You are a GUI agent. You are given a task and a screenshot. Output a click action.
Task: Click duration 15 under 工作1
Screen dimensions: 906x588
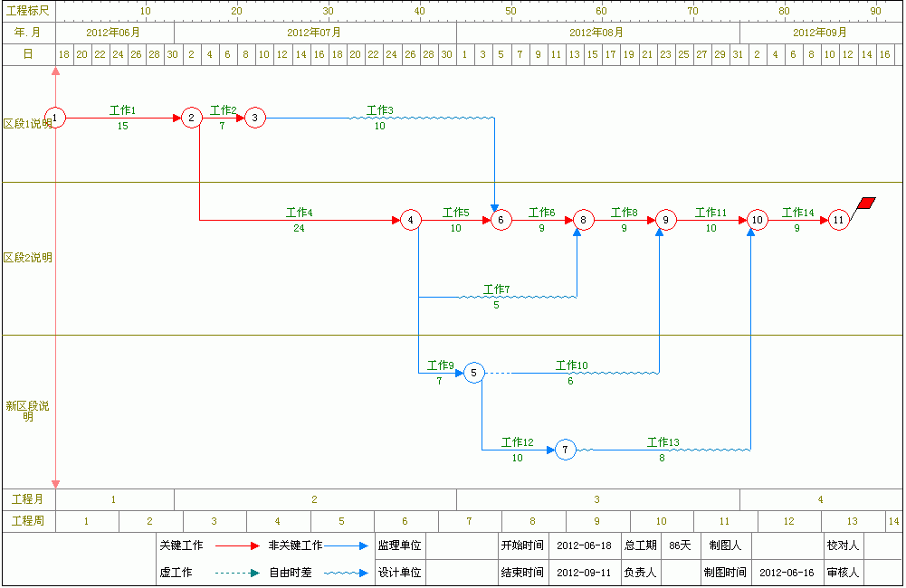(x=122, y=126)
